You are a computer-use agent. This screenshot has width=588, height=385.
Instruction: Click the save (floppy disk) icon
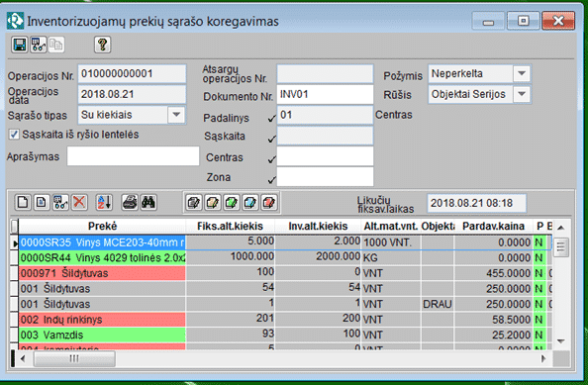click(20, 45)
